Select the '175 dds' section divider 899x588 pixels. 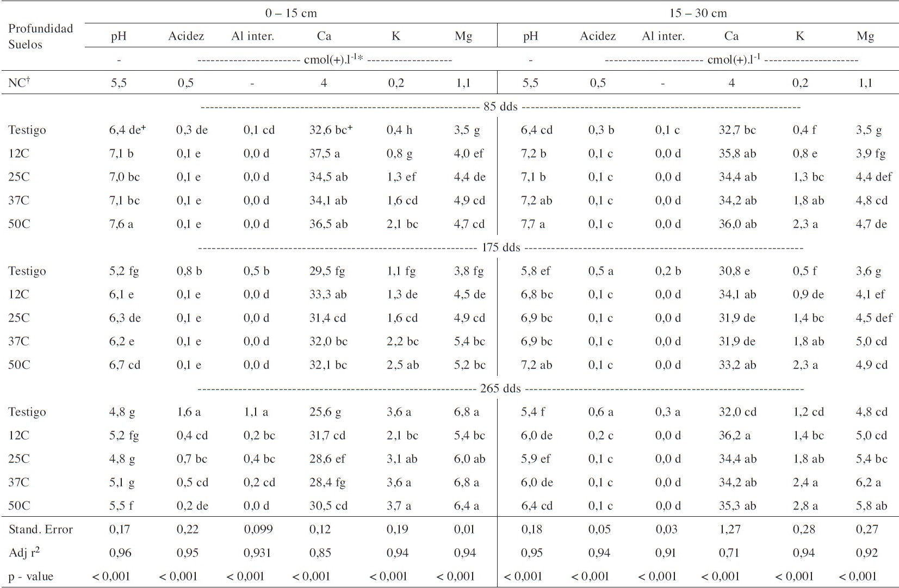point(500,248)
